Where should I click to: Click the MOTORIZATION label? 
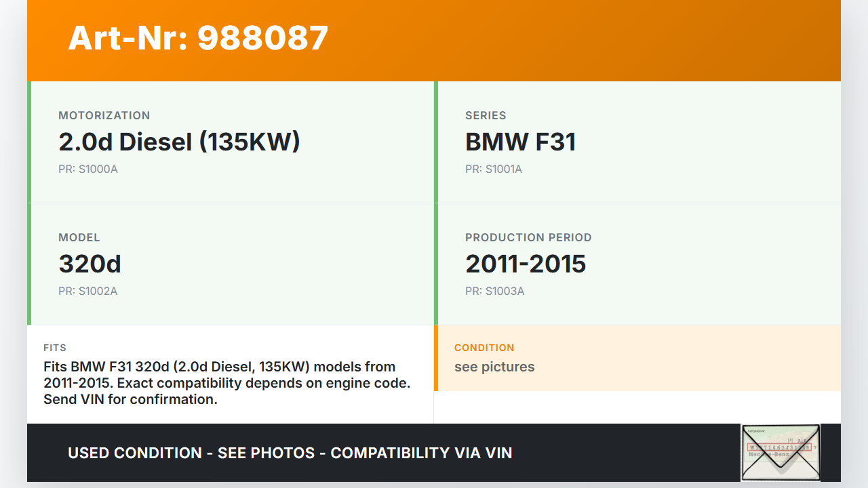[x=104, y=115]
